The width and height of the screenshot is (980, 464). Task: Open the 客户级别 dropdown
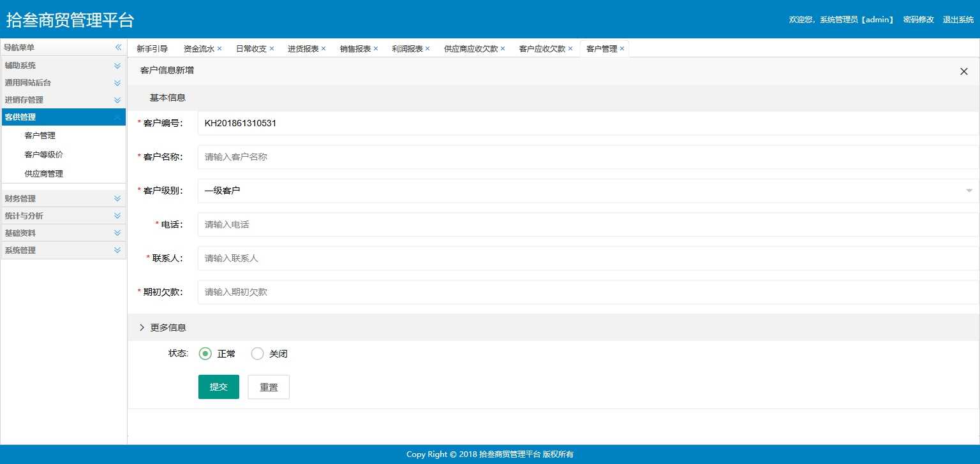coord(588,191)
